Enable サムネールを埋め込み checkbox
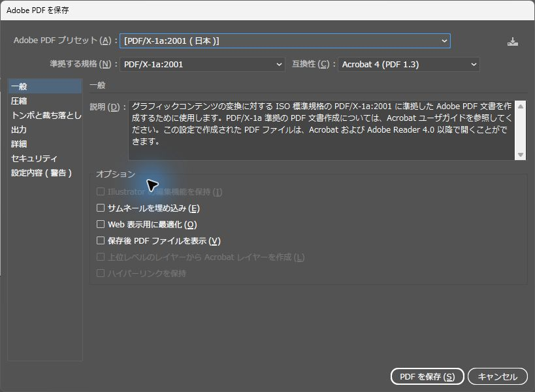The image size is (535, 392). pos(101,208)
